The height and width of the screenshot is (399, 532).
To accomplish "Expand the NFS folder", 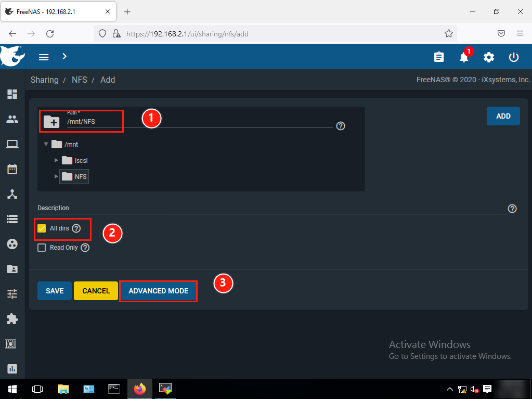I will pyautogui.click(x=56, y=176).
